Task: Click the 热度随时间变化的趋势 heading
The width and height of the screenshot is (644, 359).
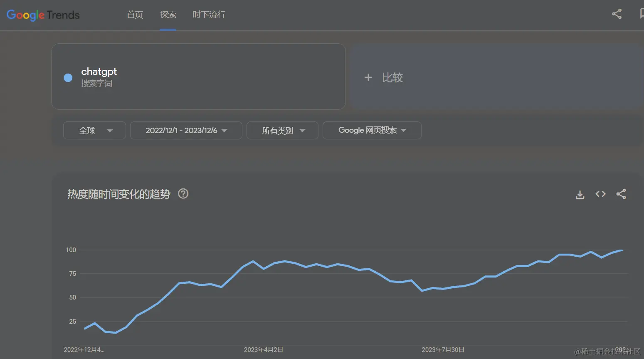Action: point(119,194)
